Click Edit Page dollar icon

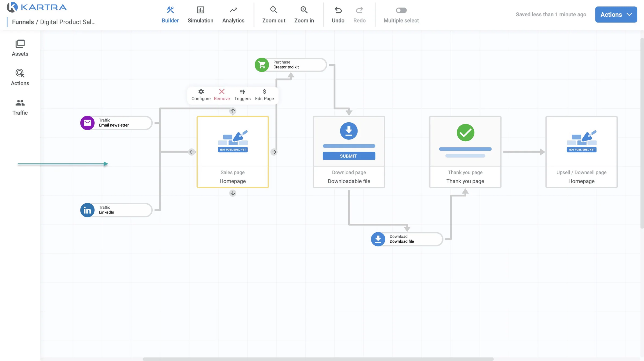[x=264, y=91]
